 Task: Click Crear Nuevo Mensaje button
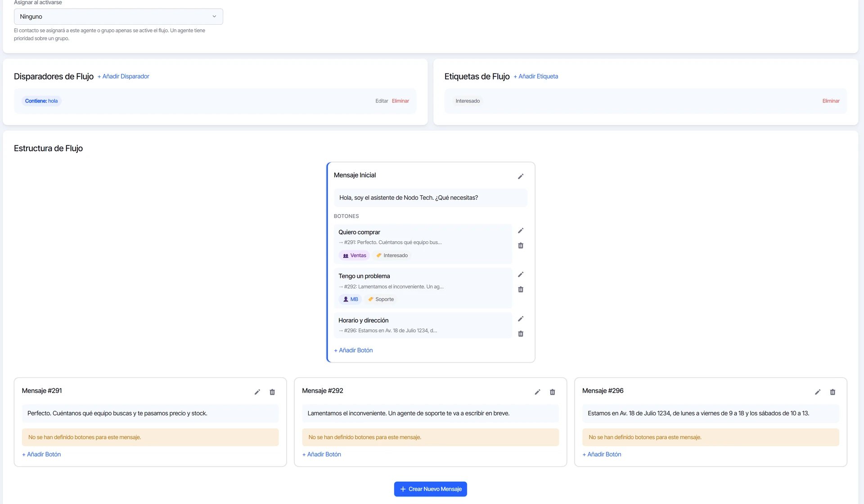[x=431, y=489]
